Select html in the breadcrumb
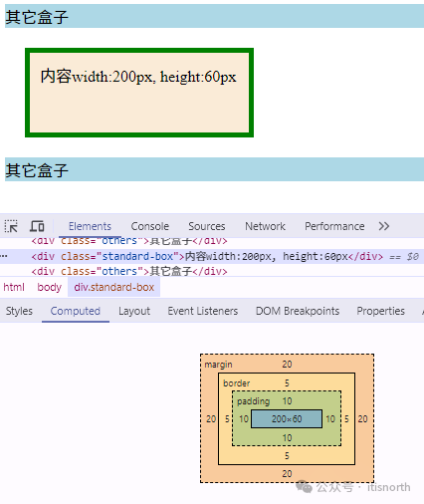 (14, 287)
